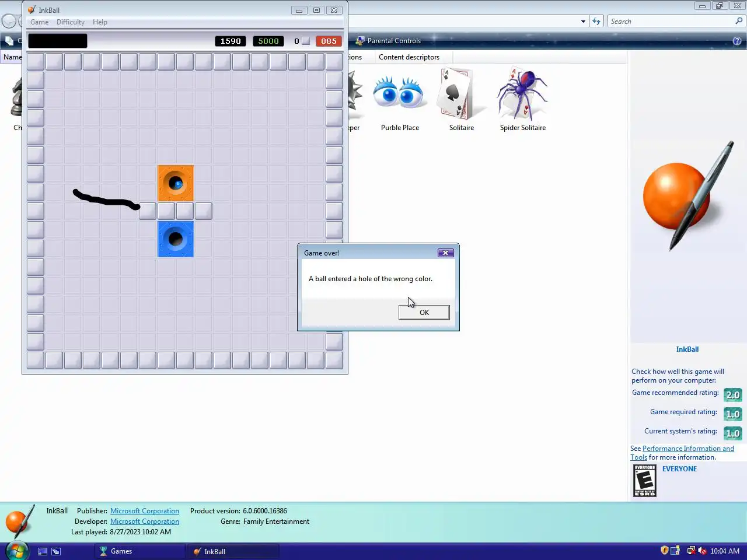Close the Game over dialog with X
The width and height of the screenshot is (747, 560).
445,253
